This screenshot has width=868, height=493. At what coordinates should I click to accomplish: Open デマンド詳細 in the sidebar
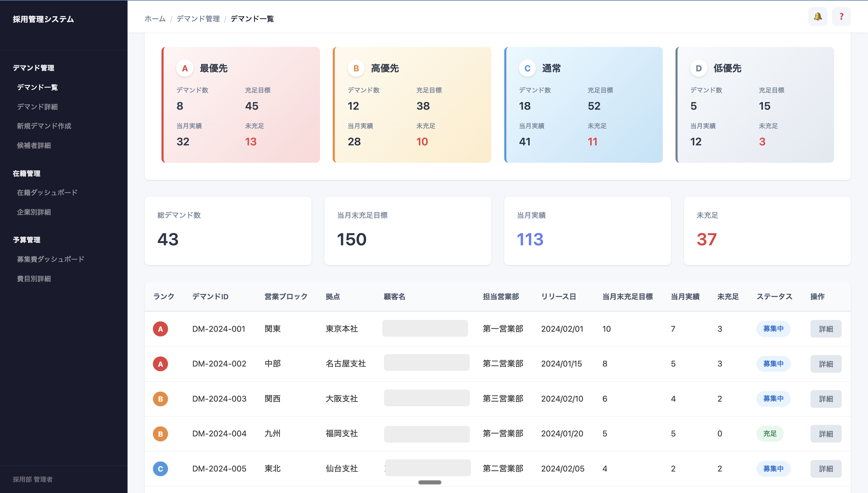(x=37, y=107)
